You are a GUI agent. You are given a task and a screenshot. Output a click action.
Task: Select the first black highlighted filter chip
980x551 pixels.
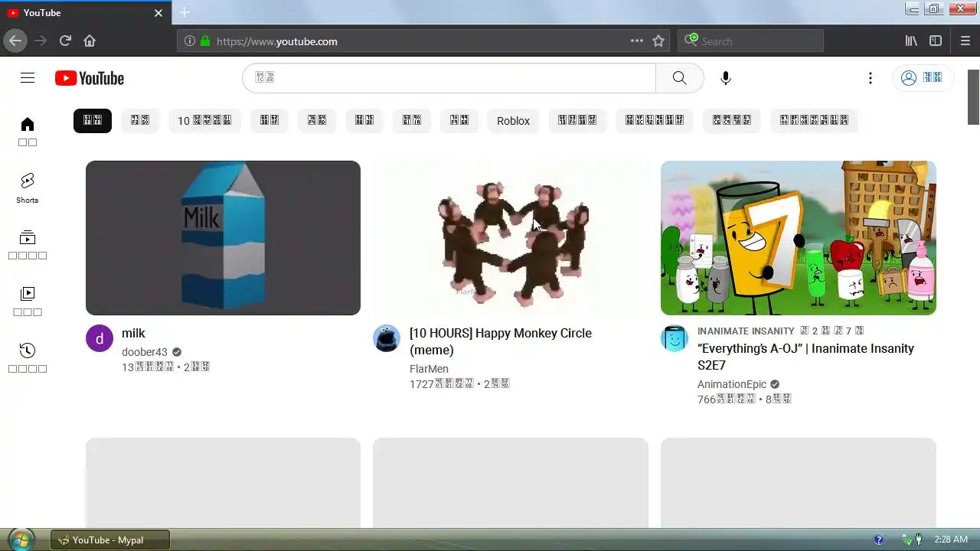93,121
